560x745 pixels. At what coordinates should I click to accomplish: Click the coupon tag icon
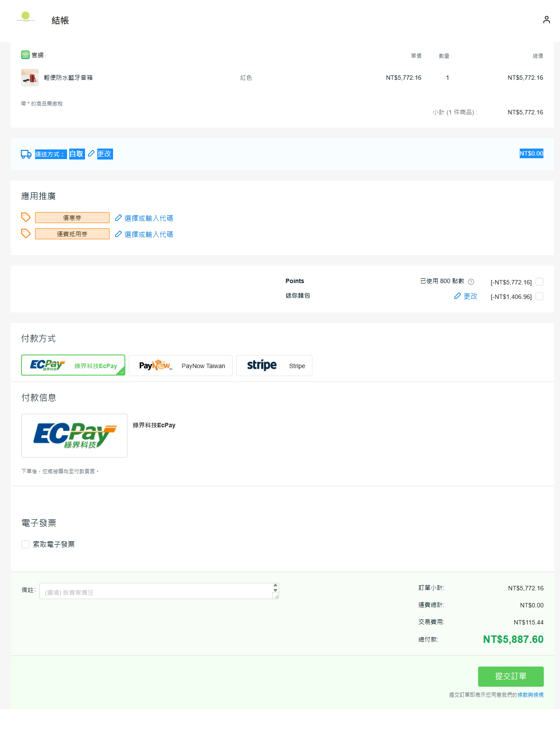point(26,217)
